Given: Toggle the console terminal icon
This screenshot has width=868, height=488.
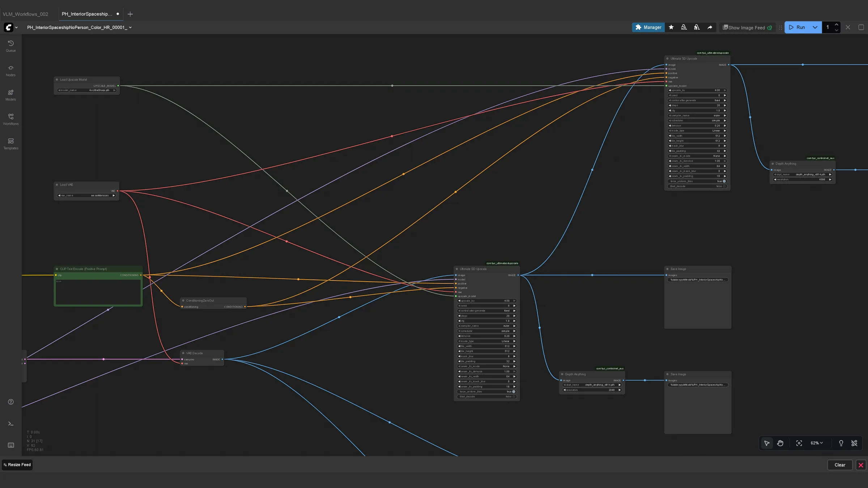Looking at the screenshot, I should coord(11,424).
